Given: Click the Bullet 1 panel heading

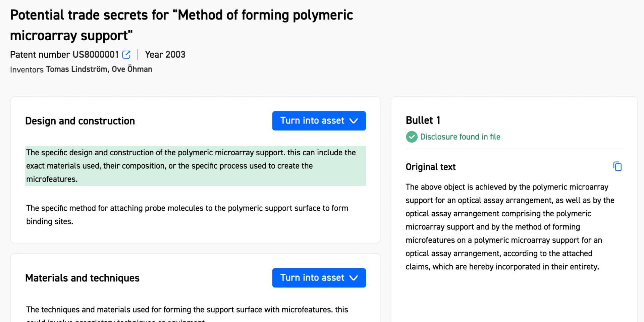Looking at the screenshot, I should 423,120.
